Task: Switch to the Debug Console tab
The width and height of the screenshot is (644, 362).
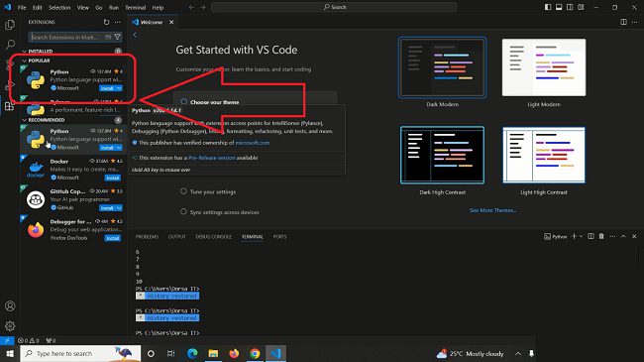Action: 214,236
